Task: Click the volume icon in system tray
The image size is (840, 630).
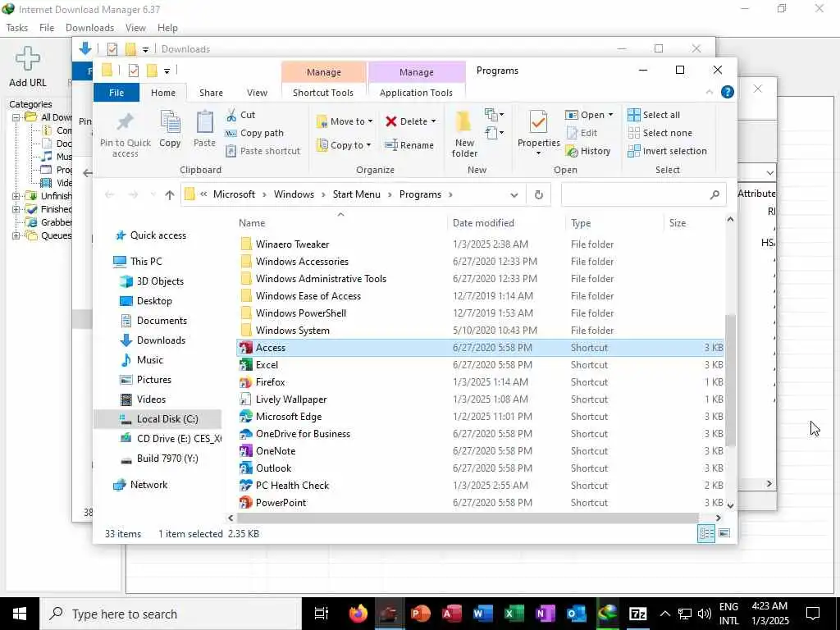Action: (705, 614)
